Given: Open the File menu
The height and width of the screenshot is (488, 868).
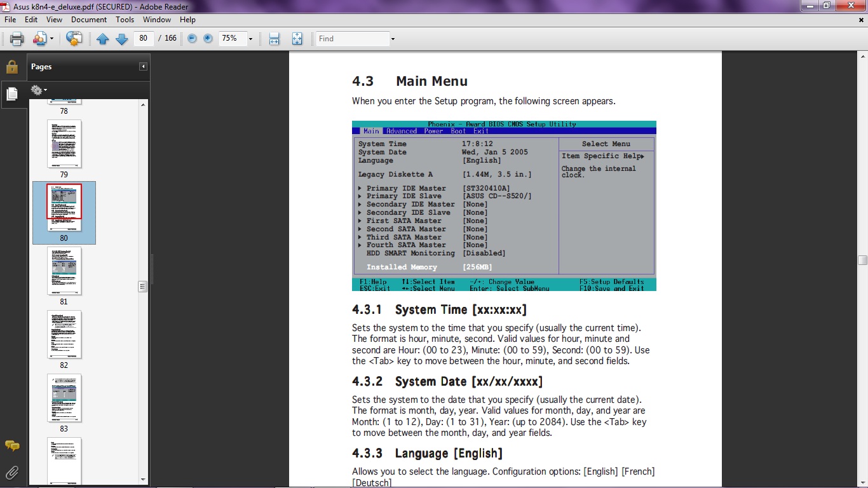Looking at the screenshot, I should (x=10, y=20).
